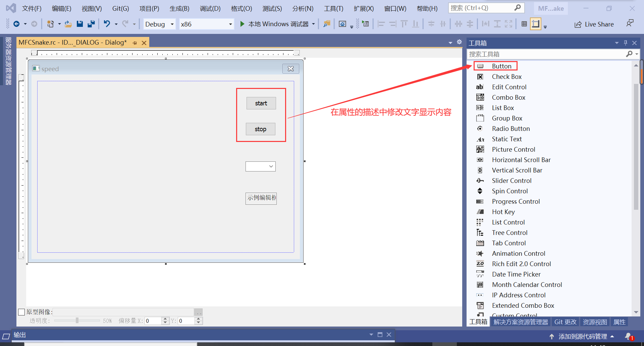
Task: Choose the Date Time Picker tool
Action: (516, 274)
